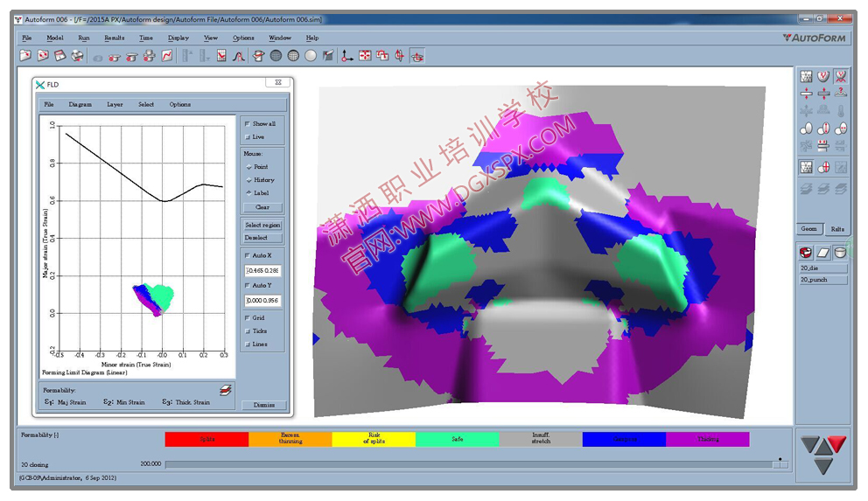Click the shaded plane toolbar icon

328,56
